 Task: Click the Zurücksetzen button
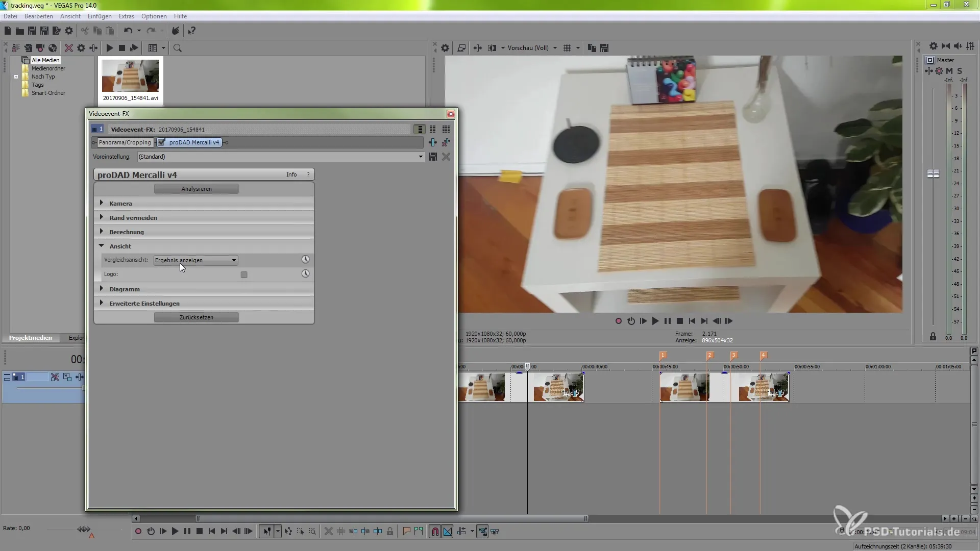(x=197, y=317)
